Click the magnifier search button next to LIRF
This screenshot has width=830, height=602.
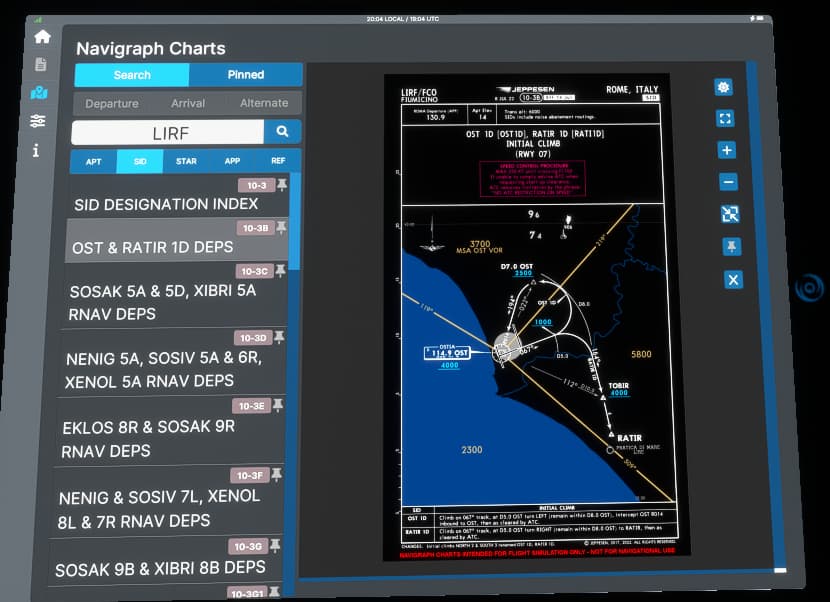(282, 131)
